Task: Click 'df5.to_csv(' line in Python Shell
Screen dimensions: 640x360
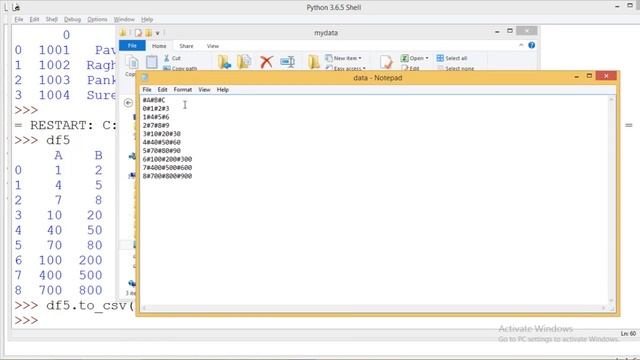Action: [x=74, y=305]
